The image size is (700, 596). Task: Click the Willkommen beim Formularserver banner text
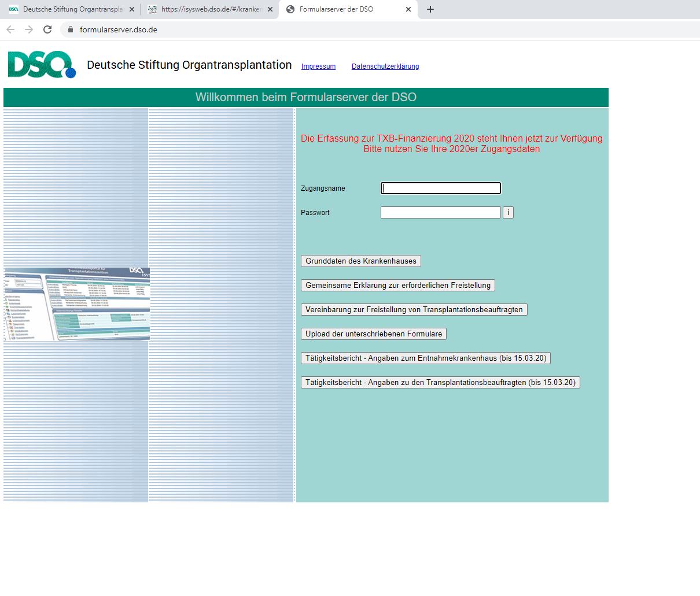click(306, 97)
